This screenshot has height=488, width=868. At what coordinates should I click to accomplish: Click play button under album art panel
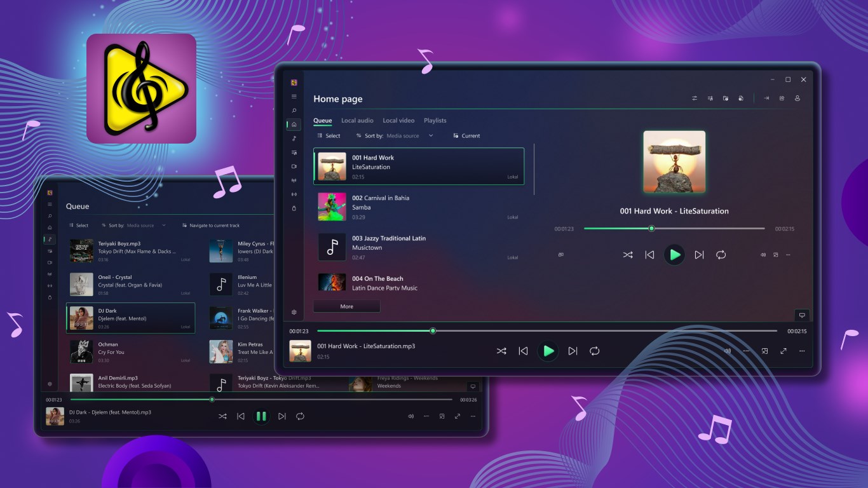(x=675, y=255)
